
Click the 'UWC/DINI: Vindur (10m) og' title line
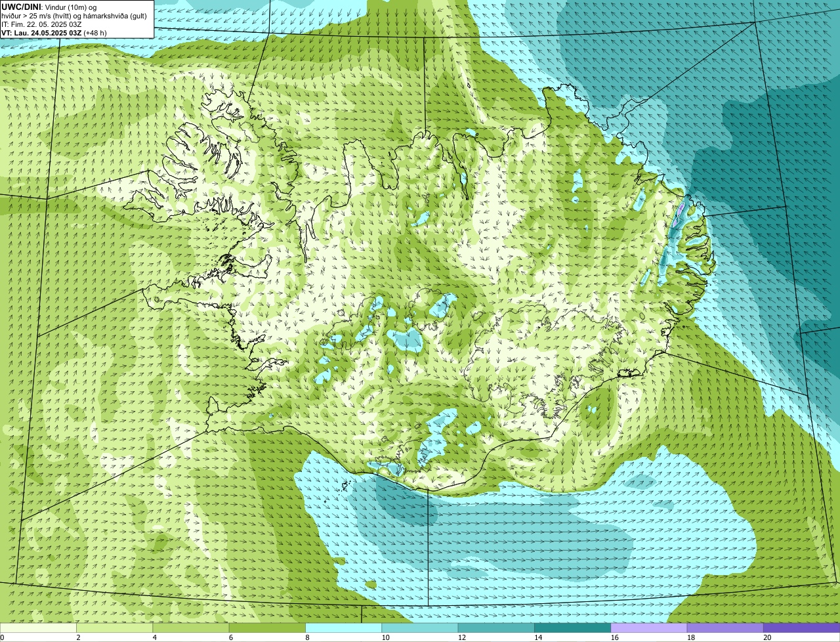[49, 7]
